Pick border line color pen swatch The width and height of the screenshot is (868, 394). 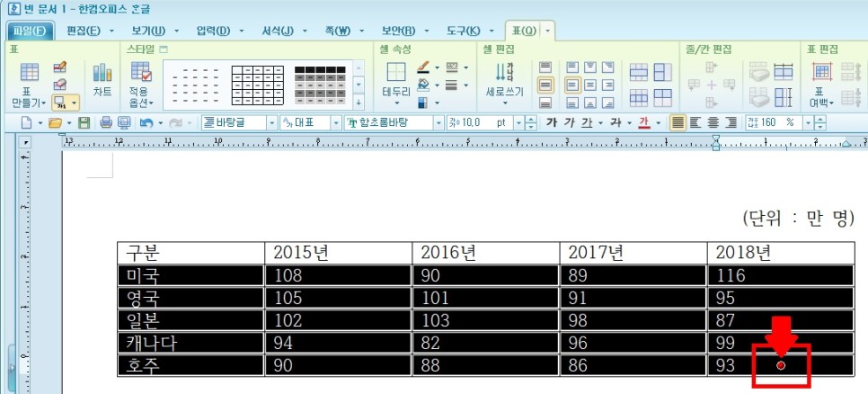pos(423,67)
